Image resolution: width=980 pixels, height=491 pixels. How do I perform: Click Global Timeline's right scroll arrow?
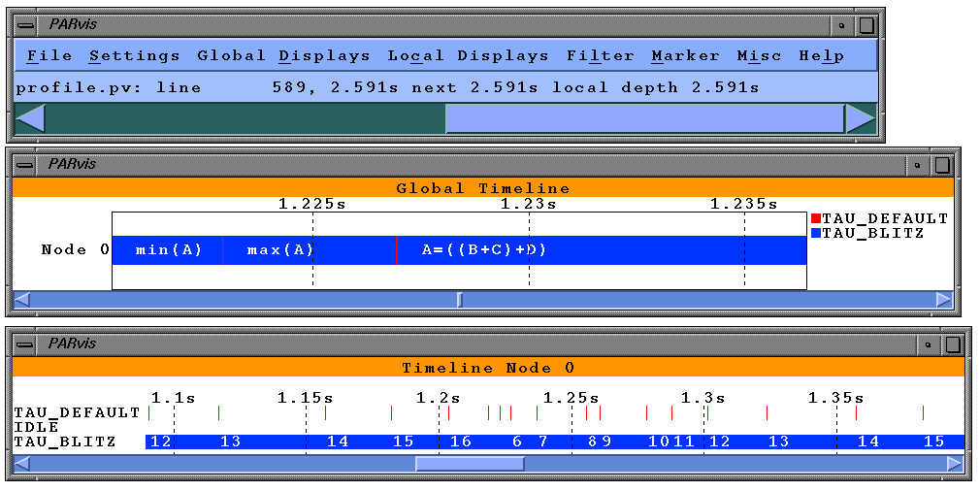(944, 300)
